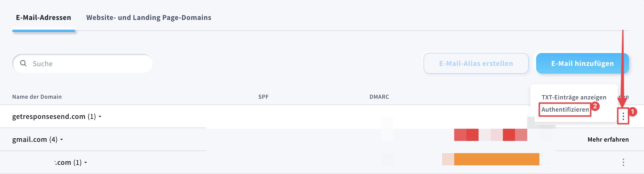Switch to the E-Mail-Adressen tab

tap(44, 18)
